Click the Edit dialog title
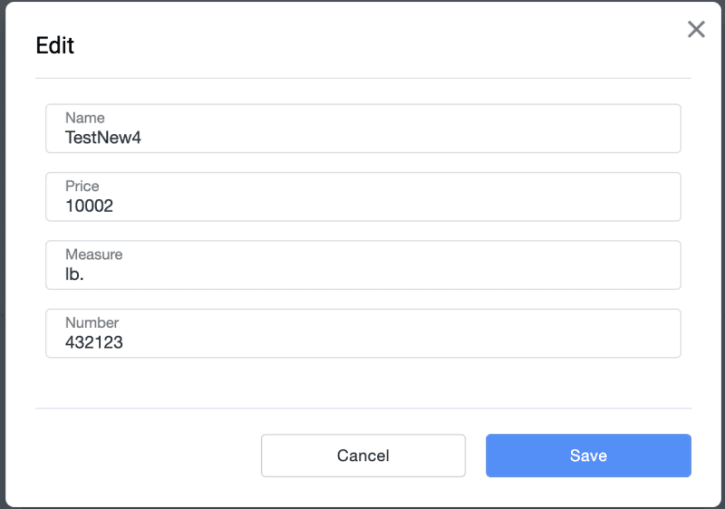 click(x=55, y=45)
